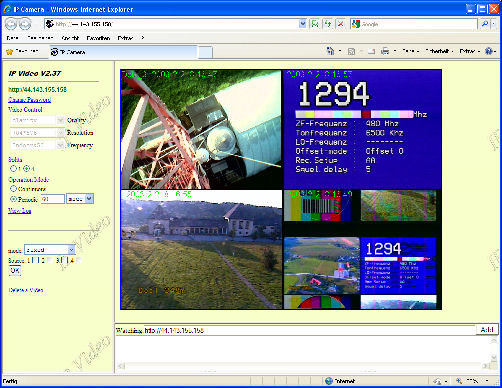The height and width of the screenshot is (388, 502).
Task: Open the dropdown arrow next to Home icon
Action: tap(340, 51)
